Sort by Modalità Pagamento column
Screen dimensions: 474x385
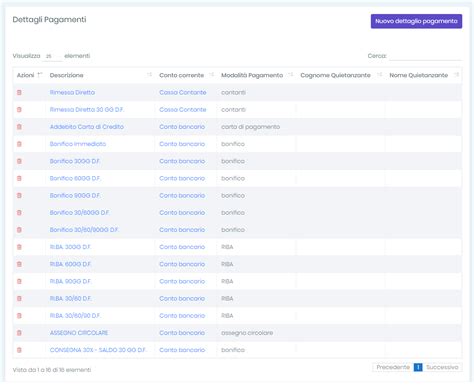point(291,75)
